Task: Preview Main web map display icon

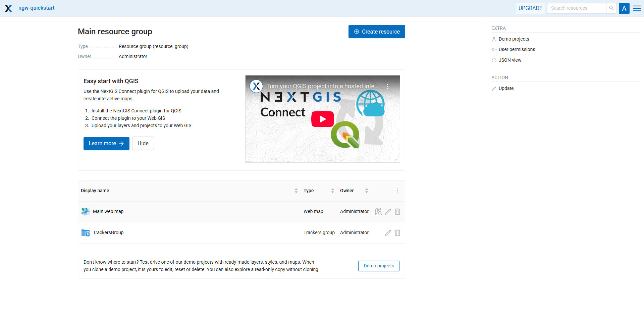Action: 378,212
